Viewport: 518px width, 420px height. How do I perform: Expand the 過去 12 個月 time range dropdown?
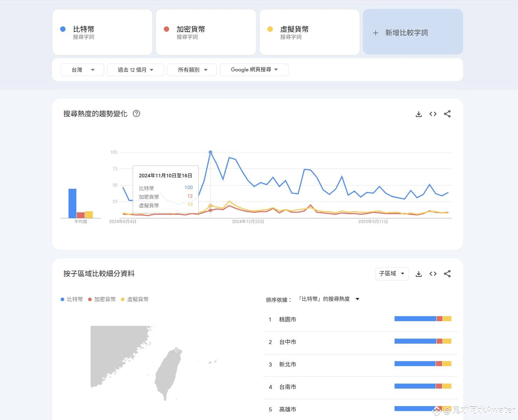point(136,70)
